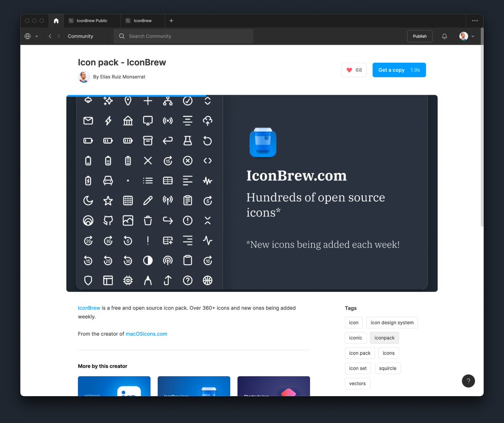Select the 'icon pack' tag
Image resolution: width=504 pixels, height=423 pixels.
coord(360,353)
